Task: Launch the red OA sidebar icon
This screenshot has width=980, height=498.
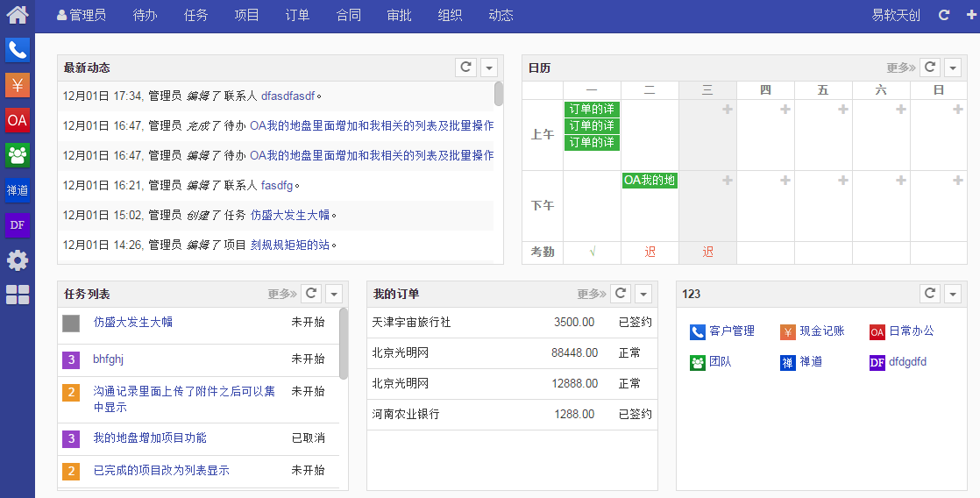Action: click(18, 120)
